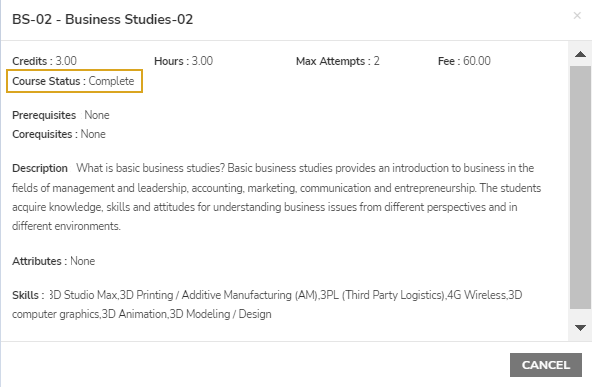
Task: Click the Corequisites None entry
Action: pos(59,134)
